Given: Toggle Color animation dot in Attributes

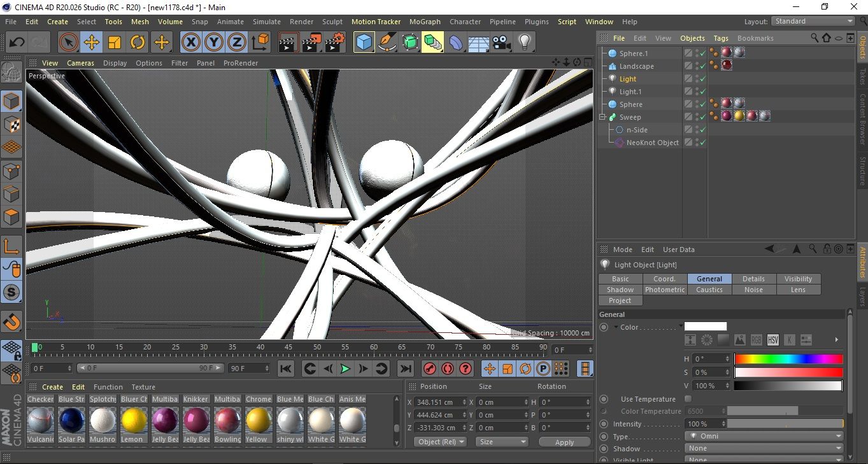Looking at the screenshot, I should (604, 327).
